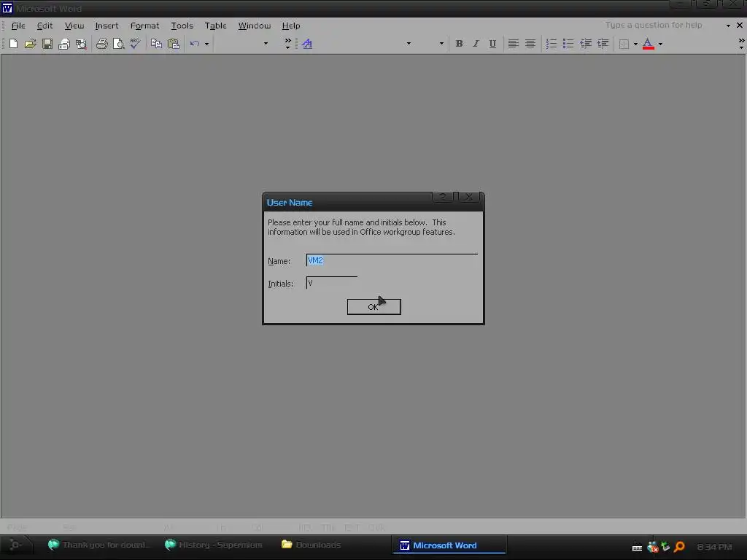Viewport: 747px width, 560px height.
Task: Click the Copy icon
Action: [x=156, y=44]
